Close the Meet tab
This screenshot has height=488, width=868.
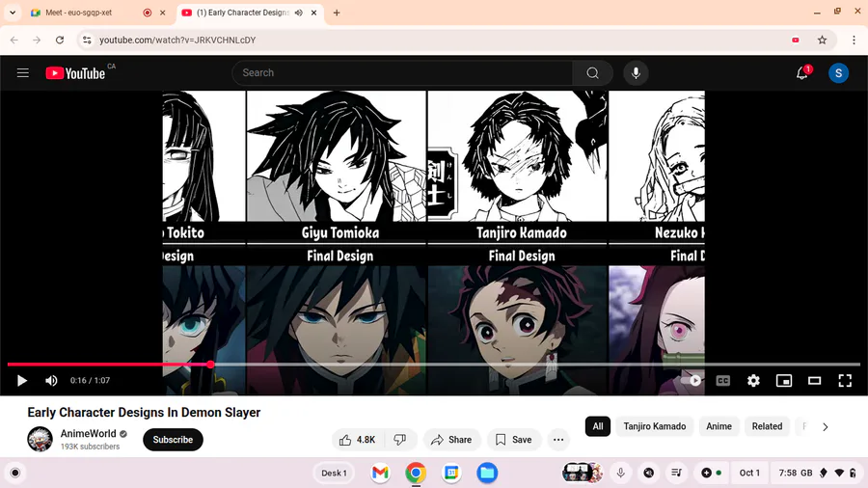click(x=163, y=13)
